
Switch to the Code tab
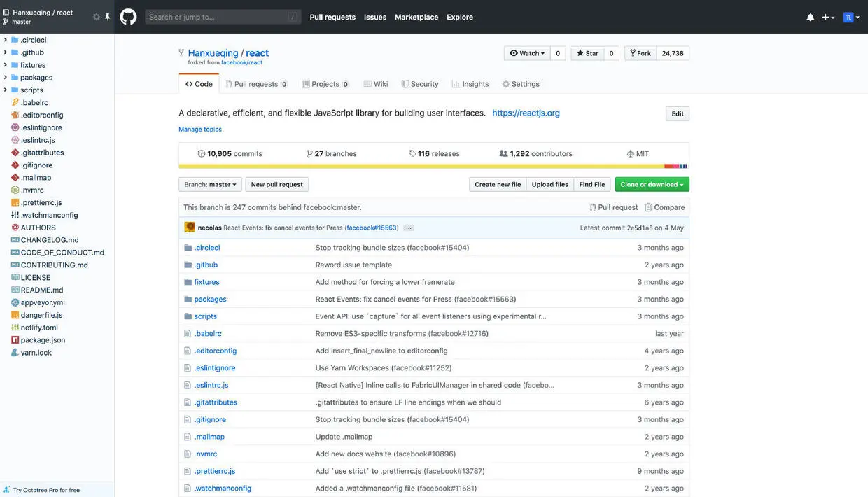[x=199, y=84]
